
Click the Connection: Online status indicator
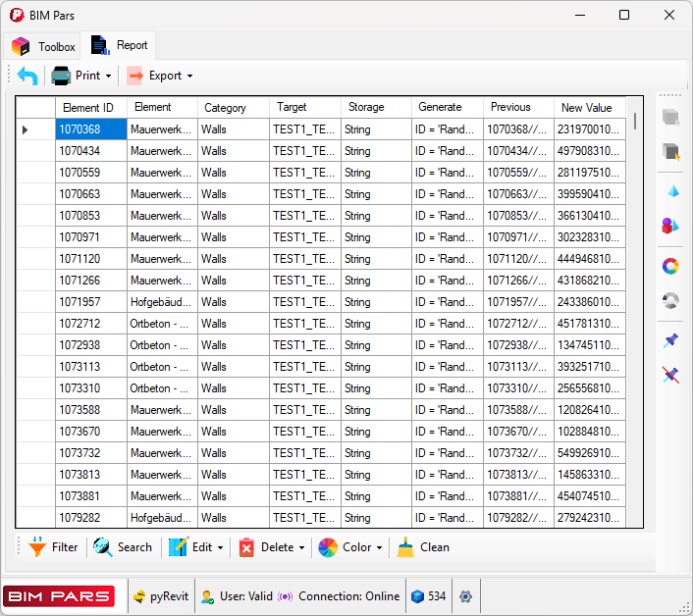coord(339,596)
